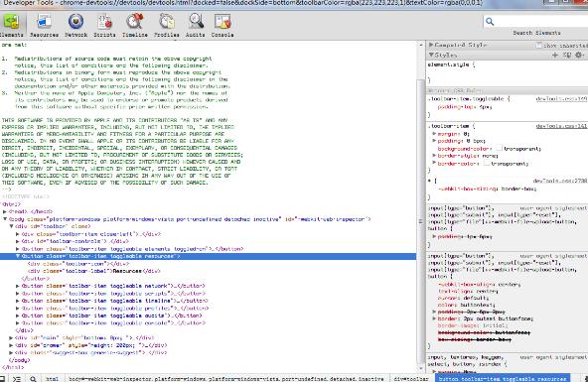This screenshot has height=382, width=588.
Task: Open the Network panel icon
Action: pos(75,22)
